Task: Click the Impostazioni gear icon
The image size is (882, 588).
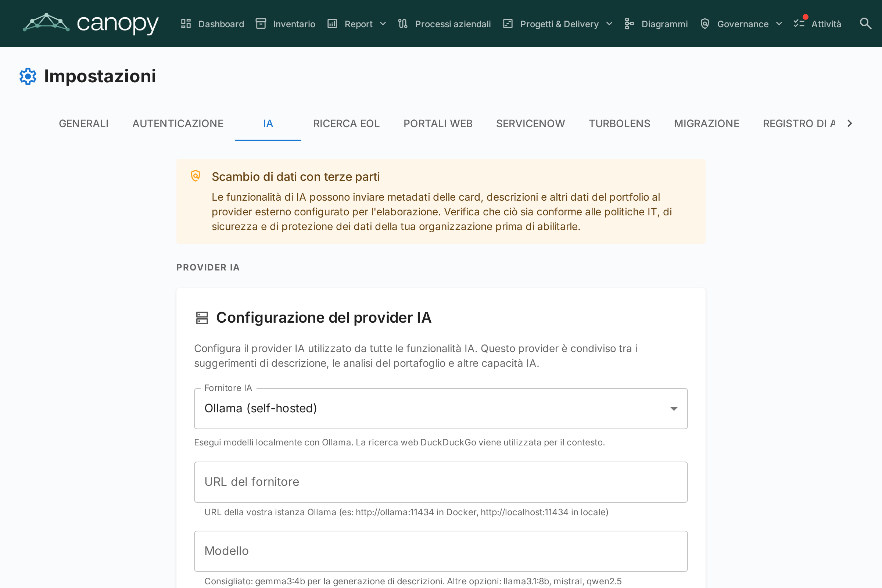Action: [x=28, y=76]
